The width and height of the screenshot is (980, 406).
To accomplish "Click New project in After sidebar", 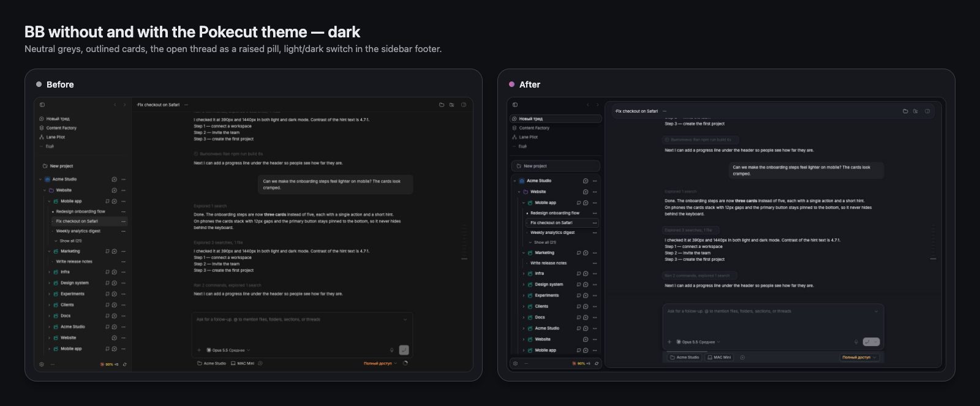I will (x=556, y=166).
